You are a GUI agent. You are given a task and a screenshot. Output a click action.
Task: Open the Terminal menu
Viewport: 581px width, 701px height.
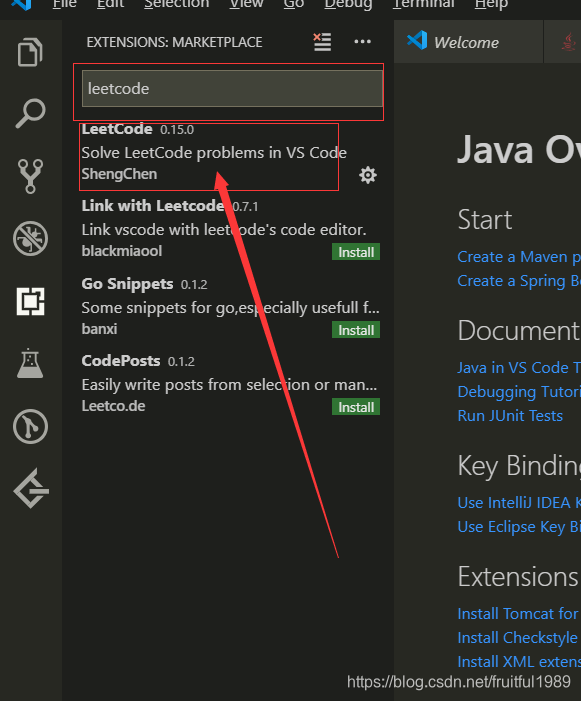click(424, 4)
